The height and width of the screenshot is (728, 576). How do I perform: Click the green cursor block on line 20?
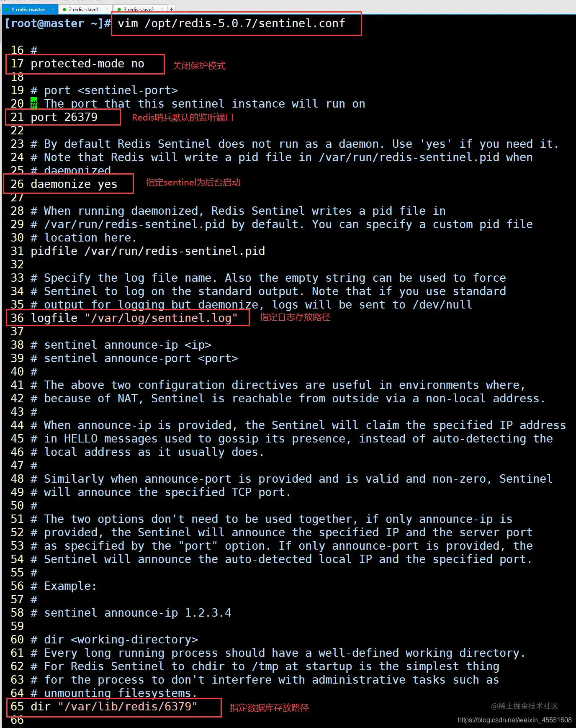point(34,103)
